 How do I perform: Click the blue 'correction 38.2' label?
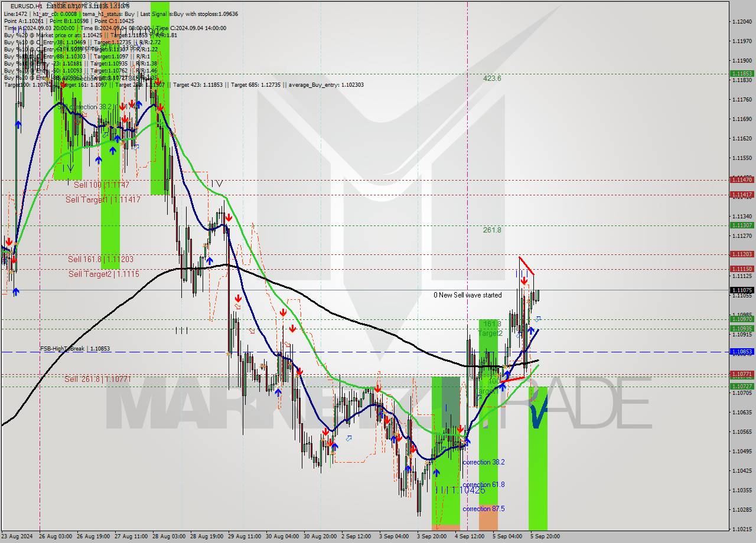click(x=483, y=462)
